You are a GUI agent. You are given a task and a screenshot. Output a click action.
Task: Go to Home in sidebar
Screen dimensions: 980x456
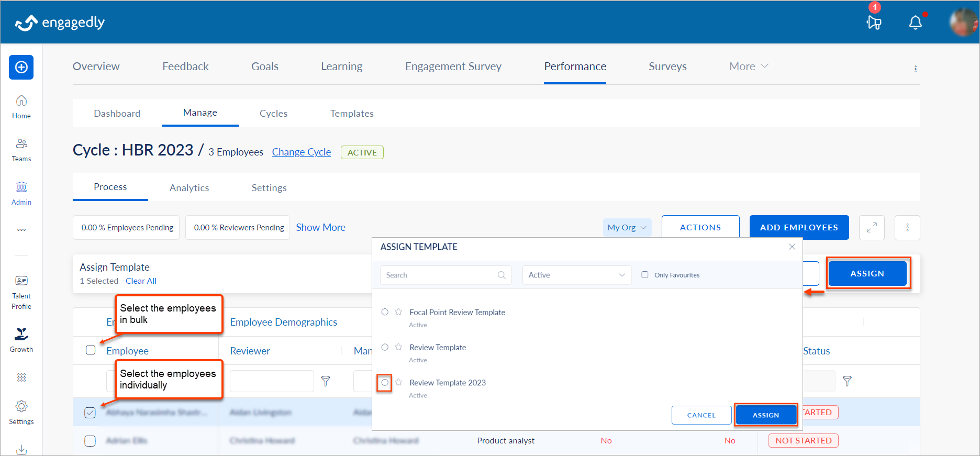(21, 107)
